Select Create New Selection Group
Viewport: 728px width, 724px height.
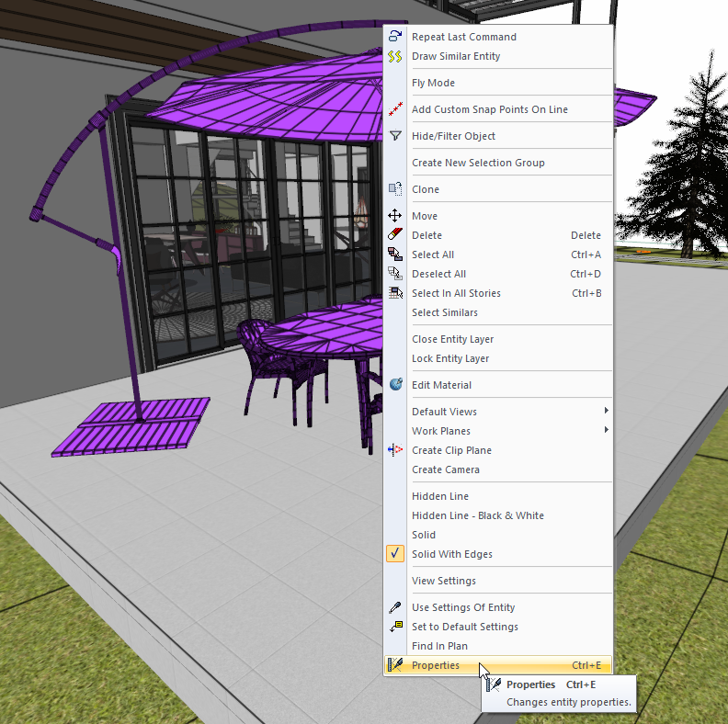pyautogui.click(x=478, y=163)
